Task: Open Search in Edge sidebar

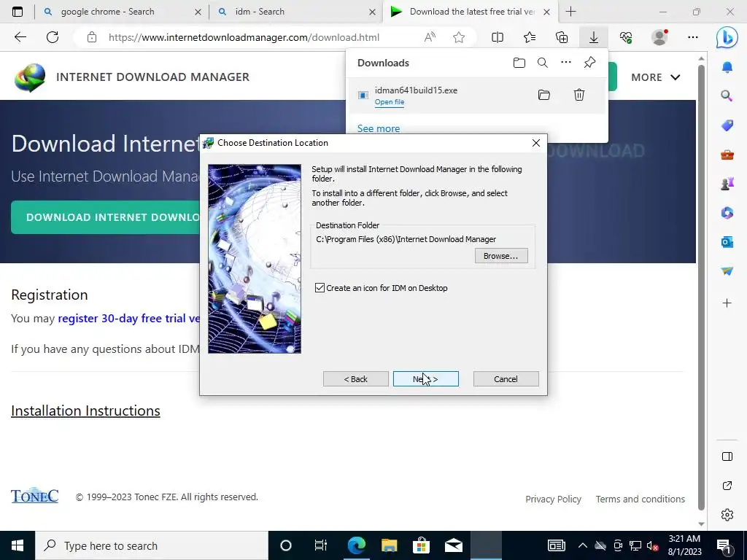Action: pyautogui.click(x=727, y=96)
